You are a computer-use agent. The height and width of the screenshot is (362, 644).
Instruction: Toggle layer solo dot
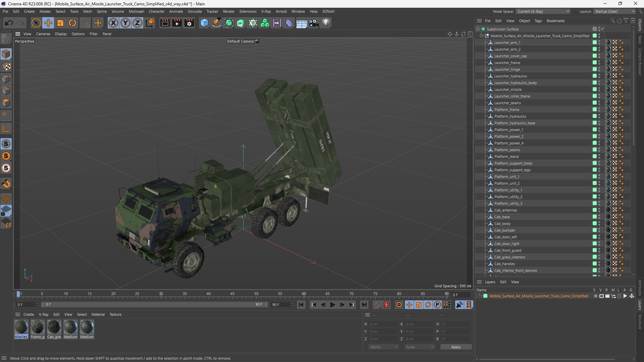pos(595,296)
